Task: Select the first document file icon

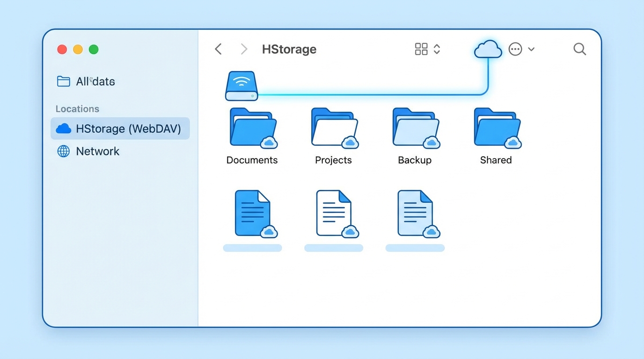Action: [x=252, y=213]
